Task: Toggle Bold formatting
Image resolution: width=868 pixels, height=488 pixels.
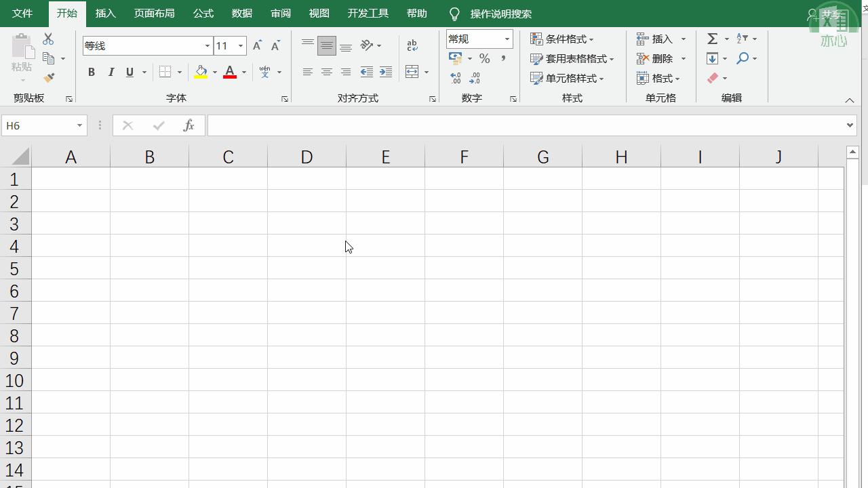Action: tap(92, 72)
